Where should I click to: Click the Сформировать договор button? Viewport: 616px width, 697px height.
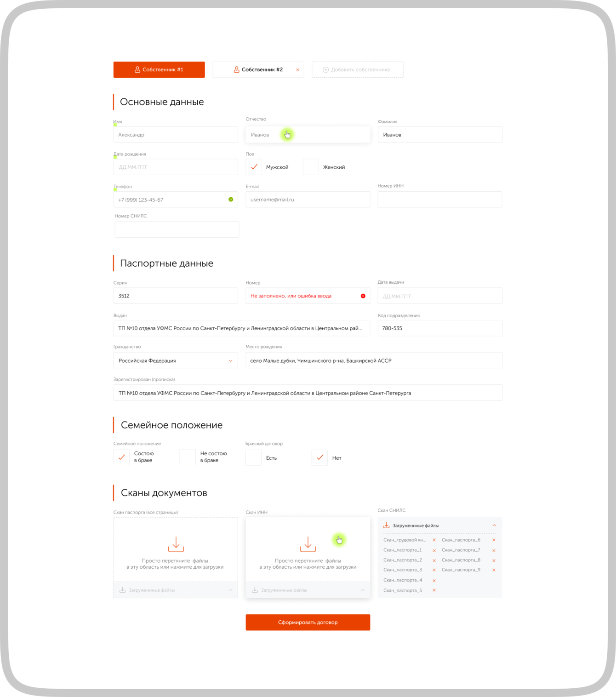click(308, 623)
